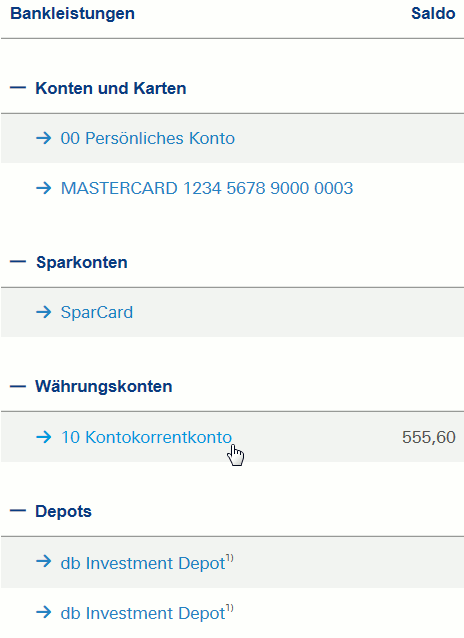This screenshot has width=464, height=638.
Task: Open the first db Investment Depot link
Action: point(142,564)
